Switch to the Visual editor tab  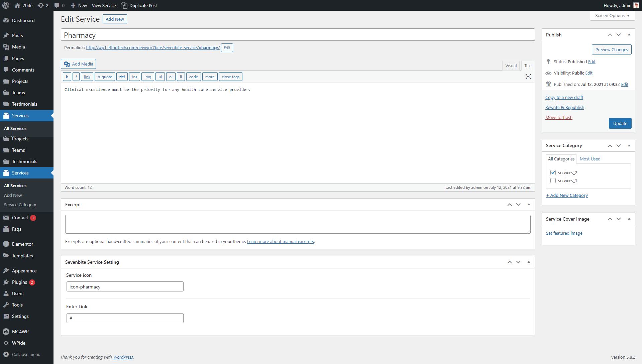[x=511, y=66]
